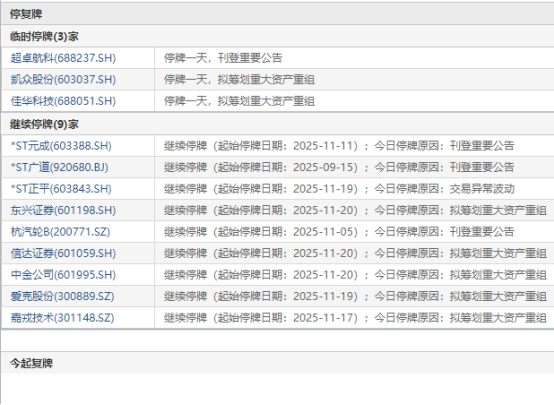Open the 信达证券(601059.SH) stock link

[x=63, y=253]
